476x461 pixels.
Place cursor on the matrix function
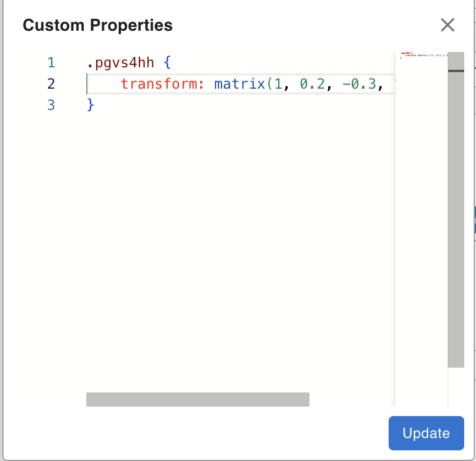click(x=239, y=84)
